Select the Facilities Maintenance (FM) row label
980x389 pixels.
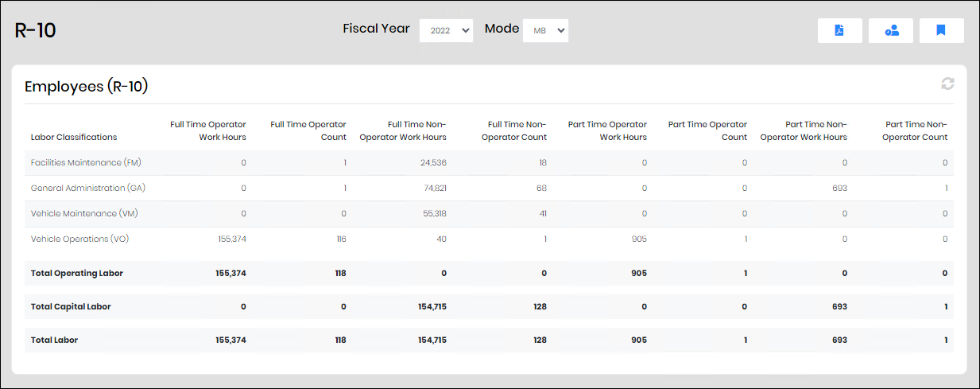tap(86, 162)
